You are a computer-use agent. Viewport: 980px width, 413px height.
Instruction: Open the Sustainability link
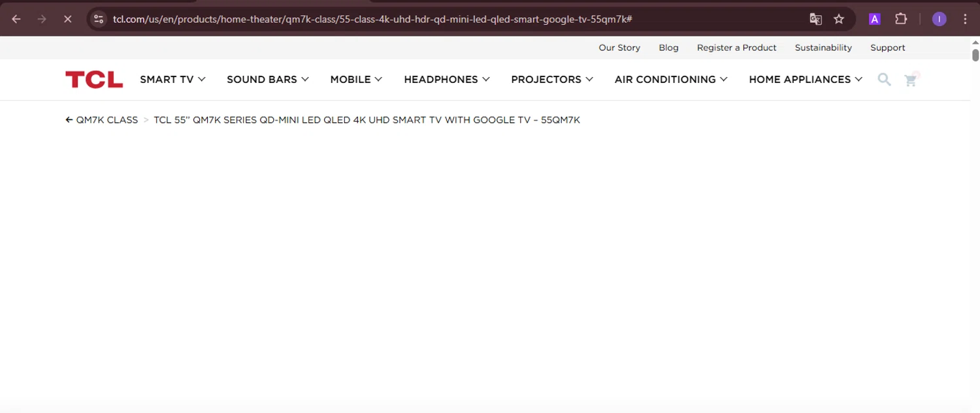pyautogui.click(x=823, y=48)
